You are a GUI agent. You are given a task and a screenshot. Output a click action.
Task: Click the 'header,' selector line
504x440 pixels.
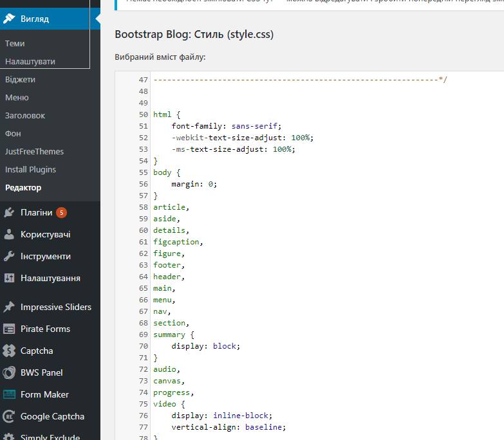click(x=169, y=277)
